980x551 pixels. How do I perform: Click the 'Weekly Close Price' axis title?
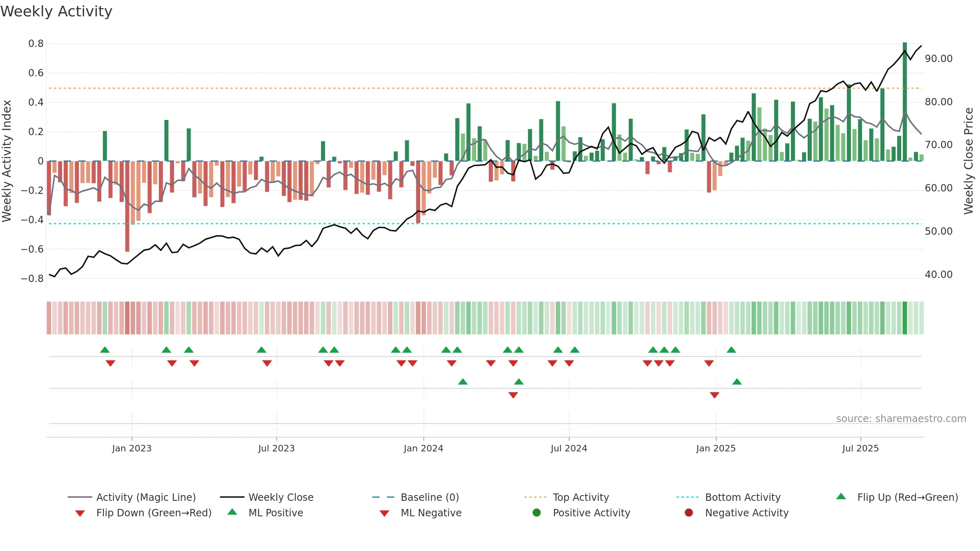[969, 161]
